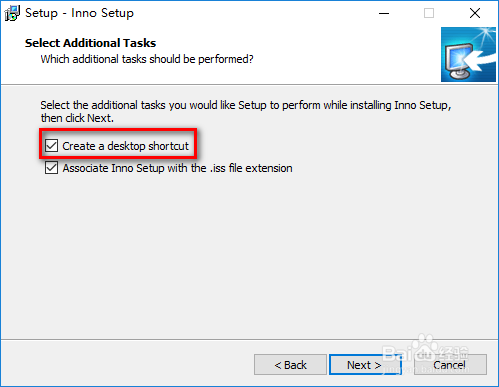Click the wizard computer image in header
Viewport: 499px width, 387px height.
[x=468, y=54]
